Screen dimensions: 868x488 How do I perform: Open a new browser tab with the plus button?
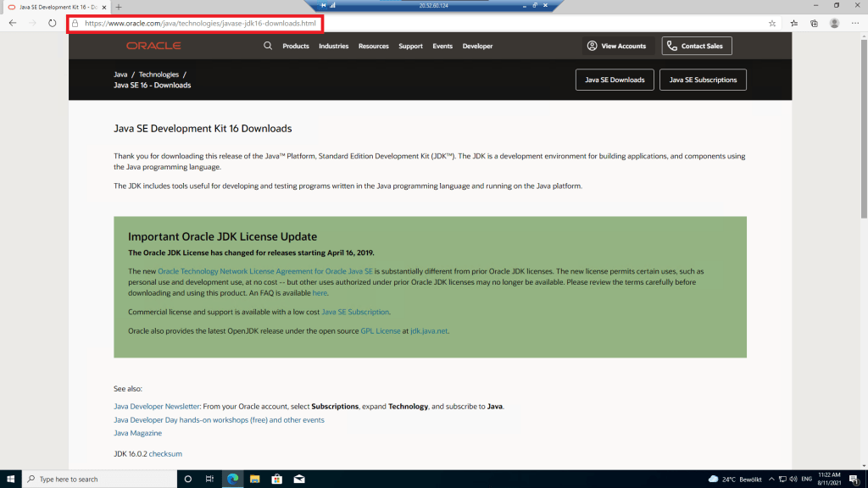pos(119,7)
